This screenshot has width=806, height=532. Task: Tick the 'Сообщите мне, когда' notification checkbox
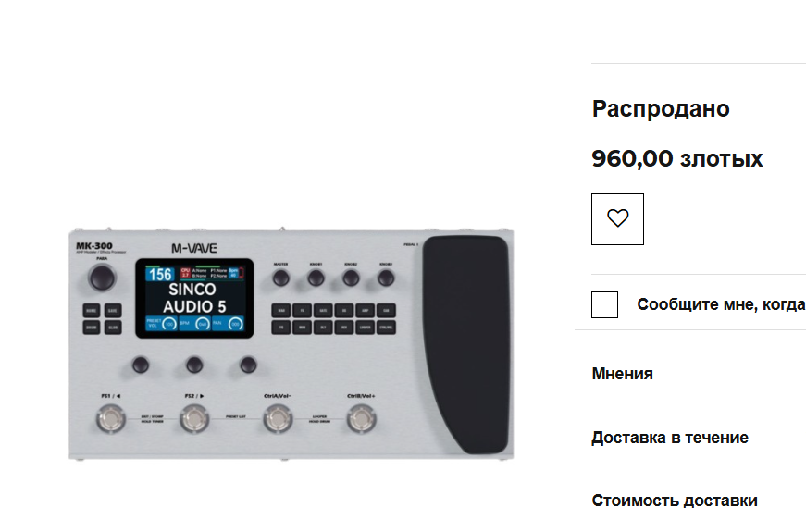coord(604,304)
